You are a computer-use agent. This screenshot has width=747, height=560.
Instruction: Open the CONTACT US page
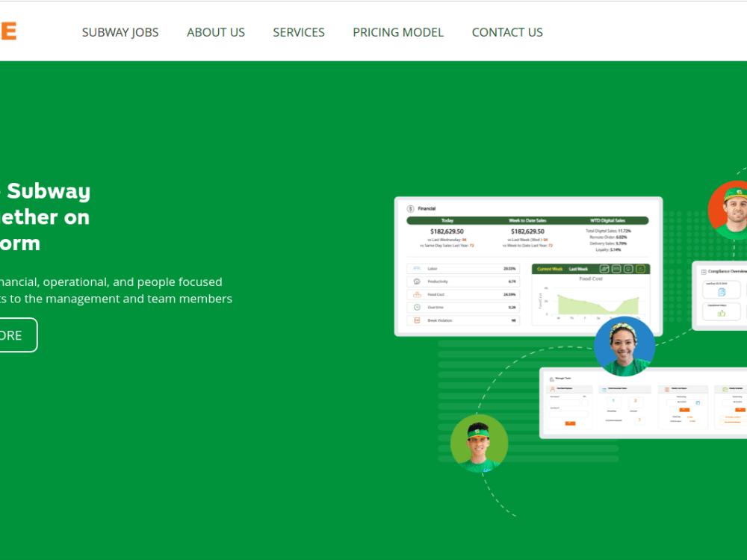pyautogui.click(x=507, y=32)
